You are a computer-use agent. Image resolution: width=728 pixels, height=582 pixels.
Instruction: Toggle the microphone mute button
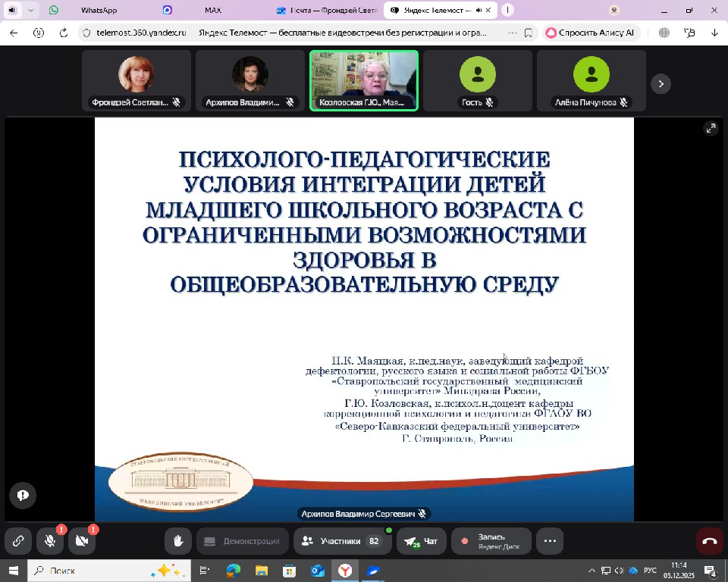(x=50, y=541)
